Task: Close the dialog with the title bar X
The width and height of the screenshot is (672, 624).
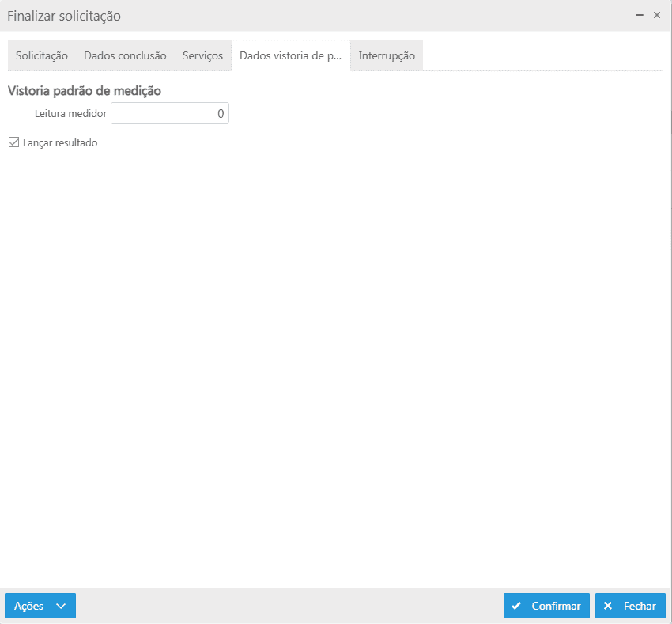Action: click(657, 15)
